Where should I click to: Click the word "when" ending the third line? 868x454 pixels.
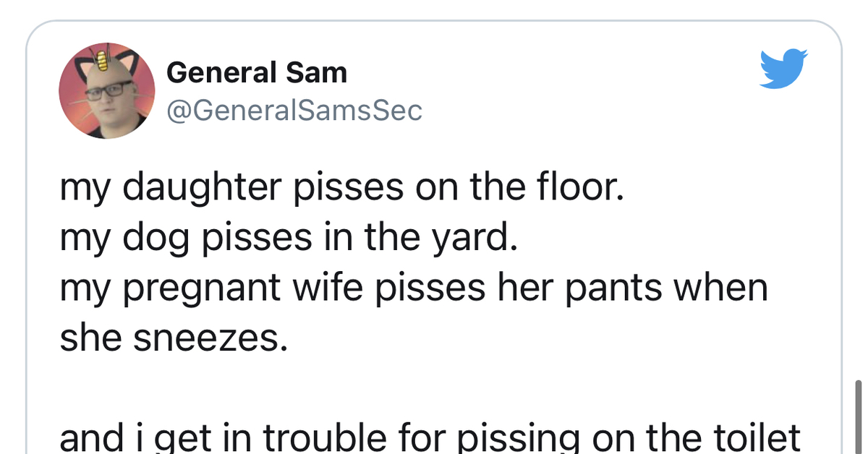(x=721, y=288)
